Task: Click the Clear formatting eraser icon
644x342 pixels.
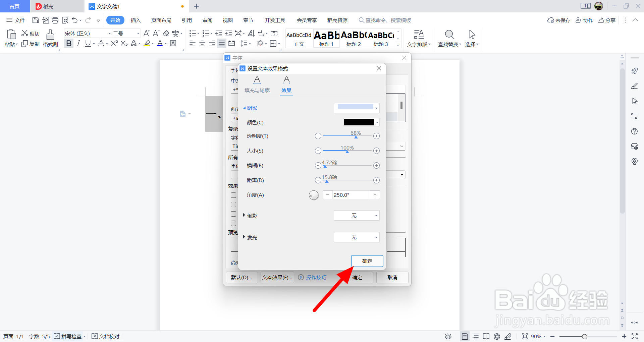Action: (x=166, y=34)
